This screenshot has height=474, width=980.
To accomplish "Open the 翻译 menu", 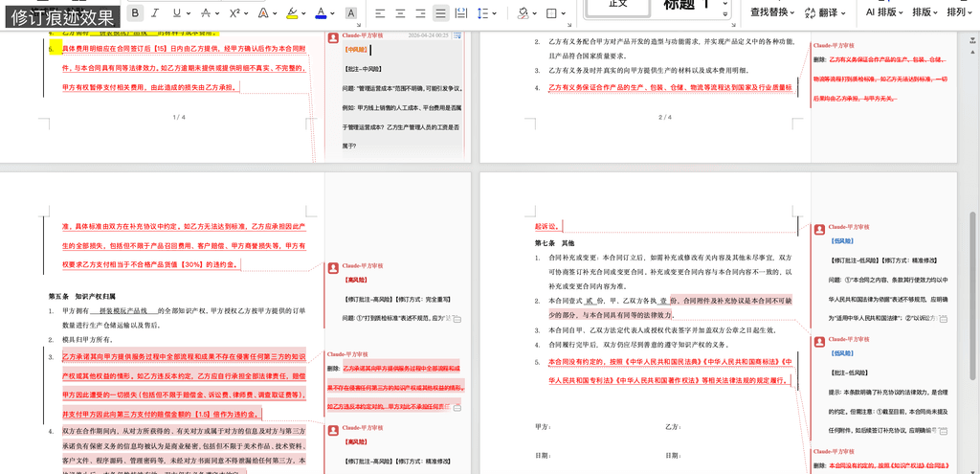I will coord(826,12).
